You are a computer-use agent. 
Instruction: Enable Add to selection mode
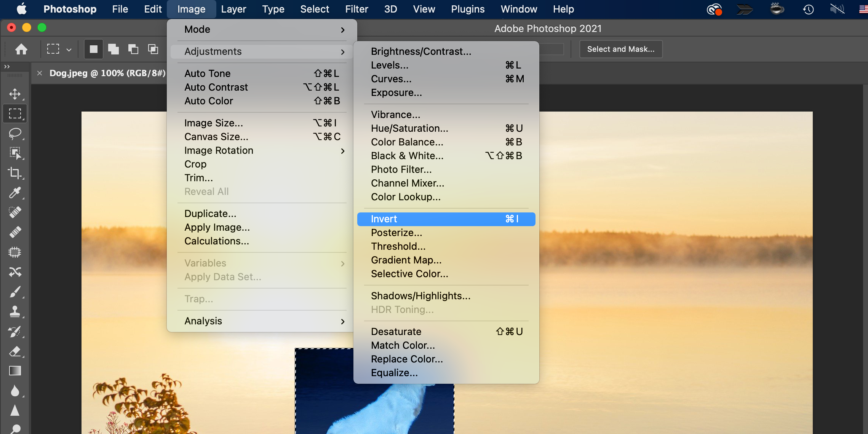pos(113,49)
